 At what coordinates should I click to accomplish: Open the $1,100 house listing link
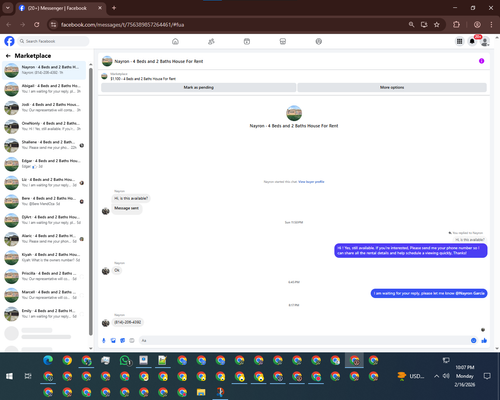[143, 79]
